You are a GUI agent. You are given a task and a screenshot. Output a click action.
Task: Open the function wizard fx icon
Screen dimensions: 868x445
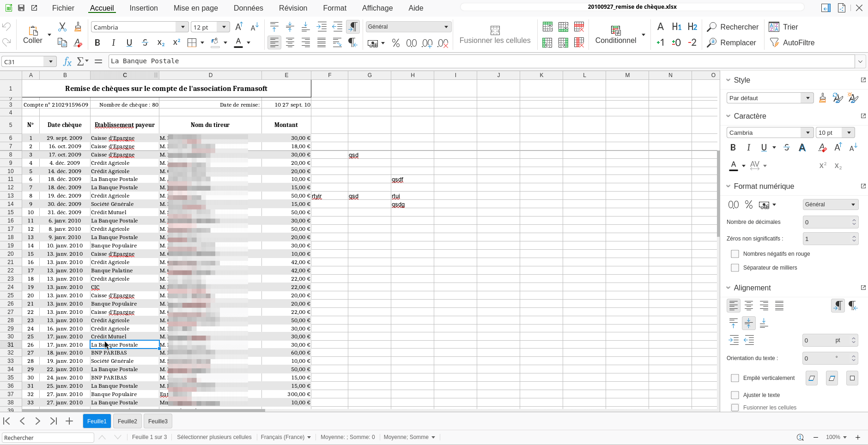(67, 61)
